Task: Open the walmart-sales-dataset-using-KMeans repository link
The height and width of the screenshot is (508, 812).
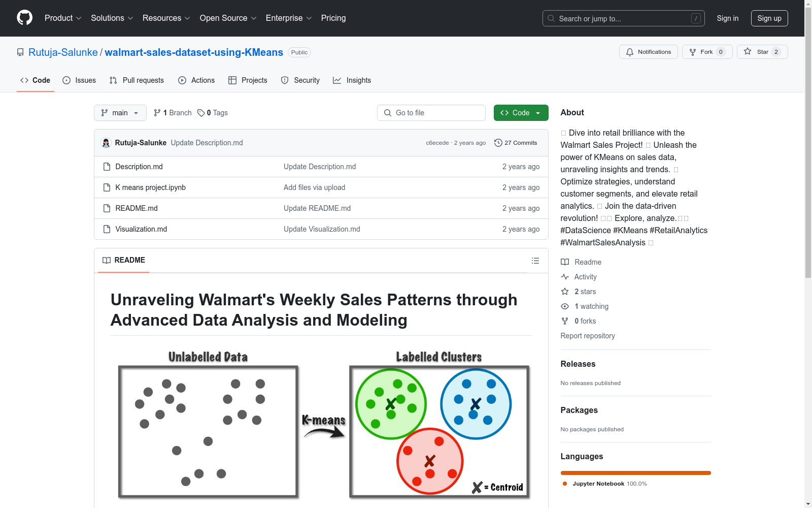Action: tap(194, 52)
